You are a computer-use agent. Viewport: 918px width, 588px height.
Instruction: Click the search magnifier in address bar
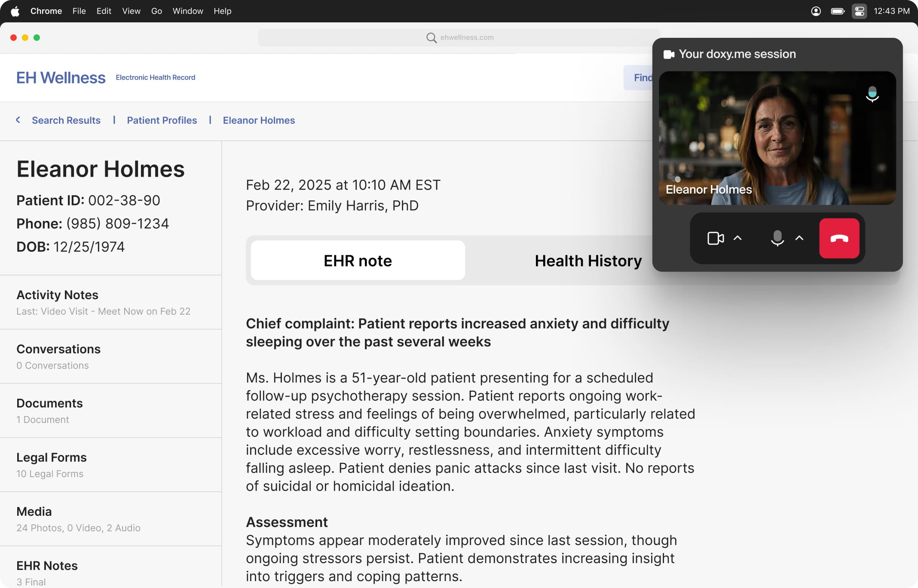(431, 38)
